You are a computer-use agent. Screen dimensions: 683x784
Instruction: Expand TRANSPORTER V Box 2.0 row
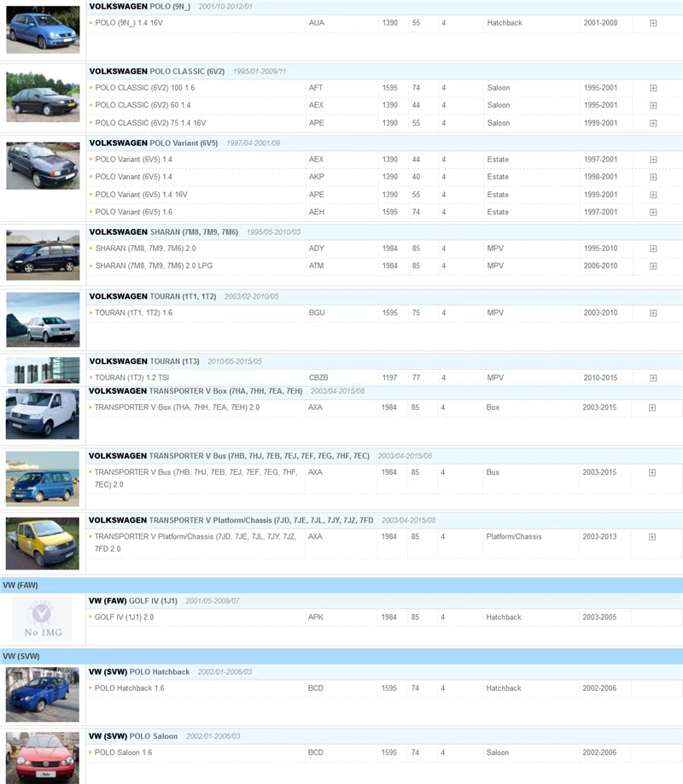[x=652, y=407]
